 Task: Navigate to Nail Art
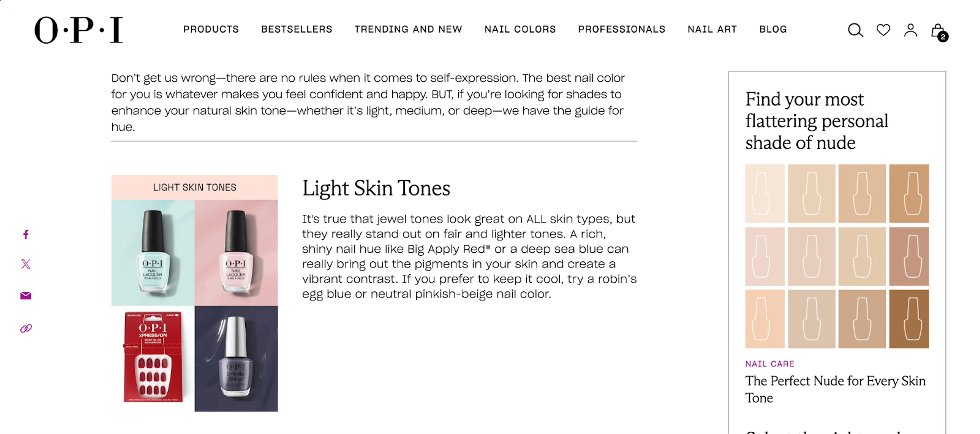[712, 29]
